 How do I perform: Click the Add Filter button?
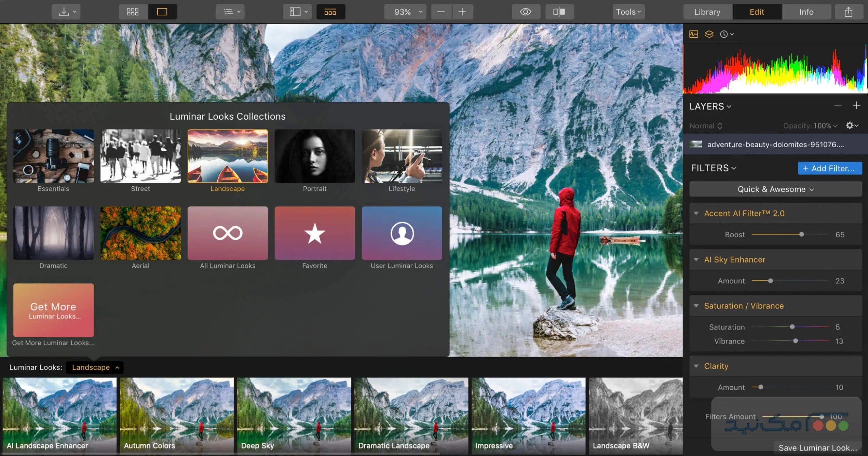coord(830,168)
